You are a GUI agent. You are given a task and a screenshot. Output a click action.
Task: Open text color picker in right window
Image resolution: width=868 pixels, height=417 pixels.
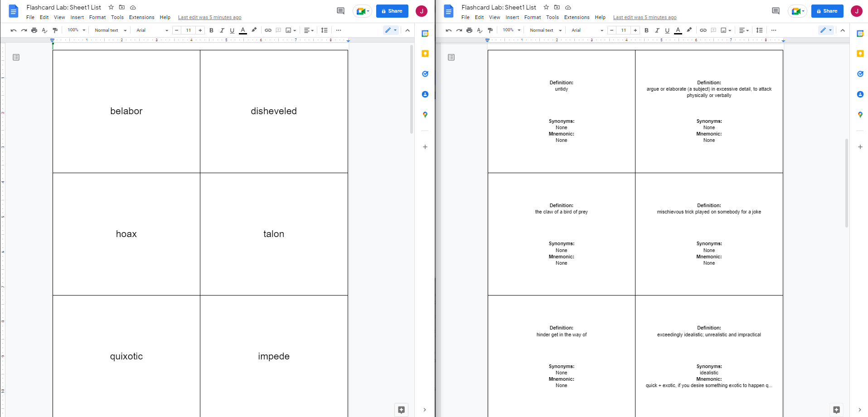tap(678, 30)
